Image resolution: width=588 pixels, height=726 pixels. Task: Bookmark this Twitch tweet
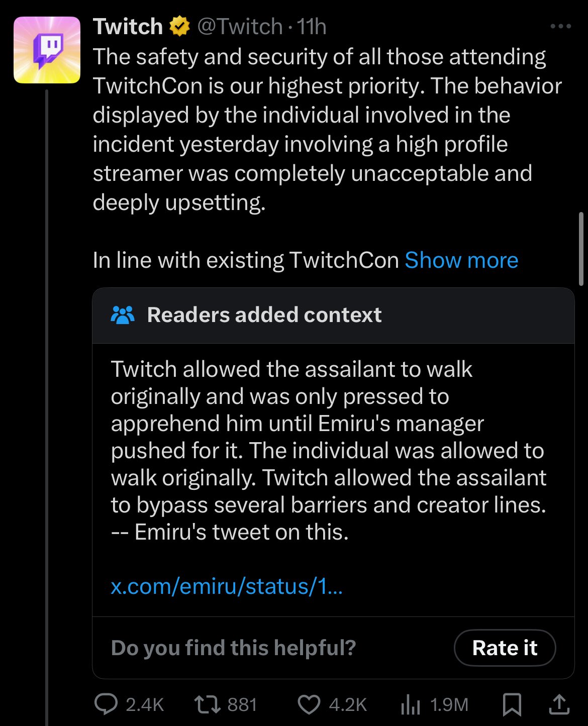tap(512, 704)
